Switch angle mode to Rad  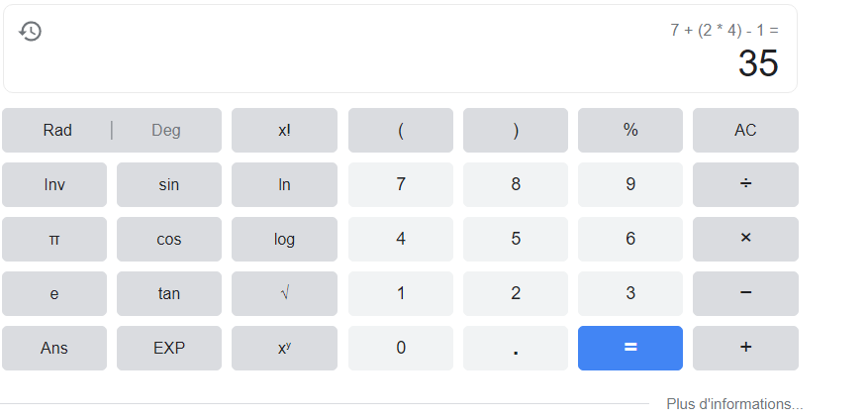(57, 130)
